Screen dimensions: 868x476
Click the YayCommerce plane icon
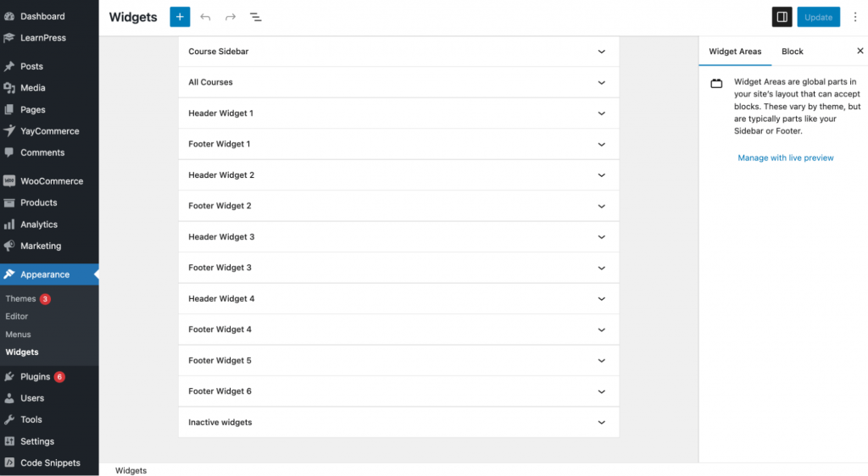coord(9,131)
